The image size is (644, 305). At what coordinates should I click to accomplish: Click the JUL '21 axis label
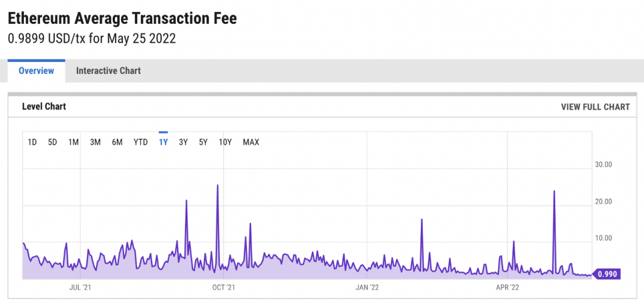point(80,288)
